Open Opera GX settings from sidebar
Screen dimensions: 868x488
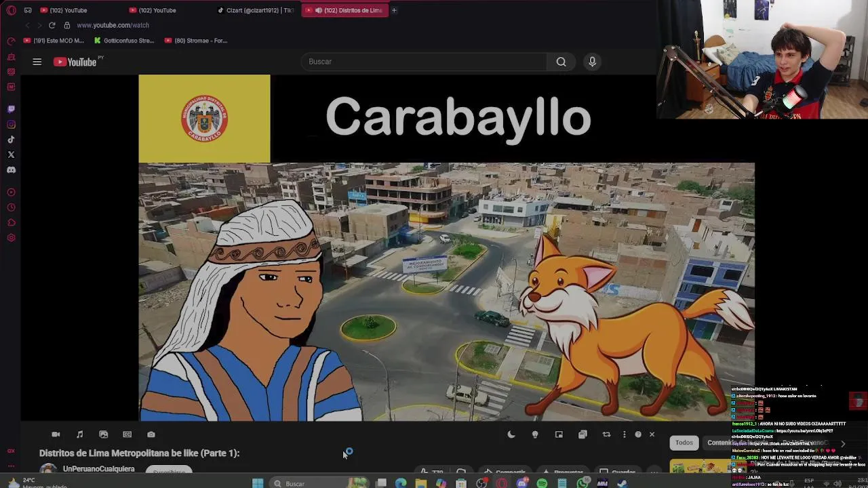[x=11, y=238]
